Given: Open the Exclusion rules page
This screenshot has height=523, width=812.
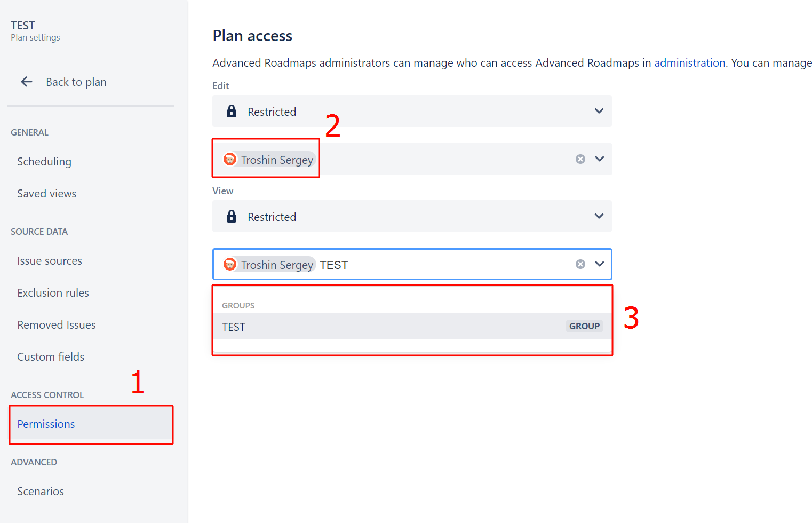Looking at the screenshot, I should tap(53, 292).
